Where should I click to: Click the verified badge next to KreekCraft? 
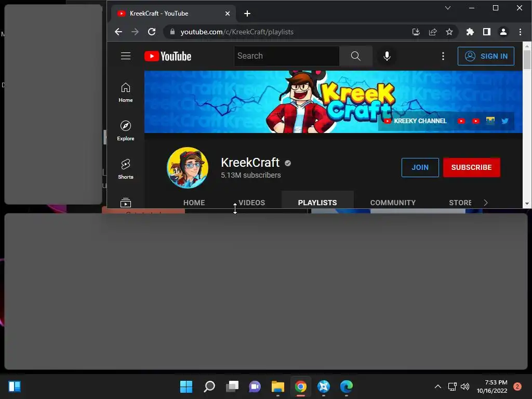(288, 163)
